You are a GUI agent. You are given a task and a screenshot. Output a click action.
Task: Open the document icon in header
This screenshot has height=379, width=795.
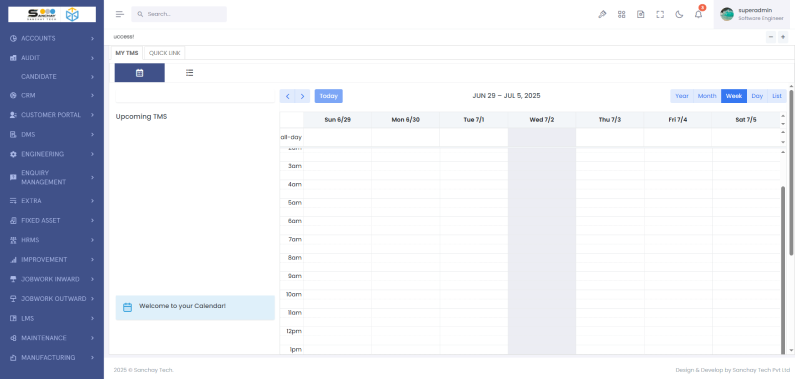[641, 14]
